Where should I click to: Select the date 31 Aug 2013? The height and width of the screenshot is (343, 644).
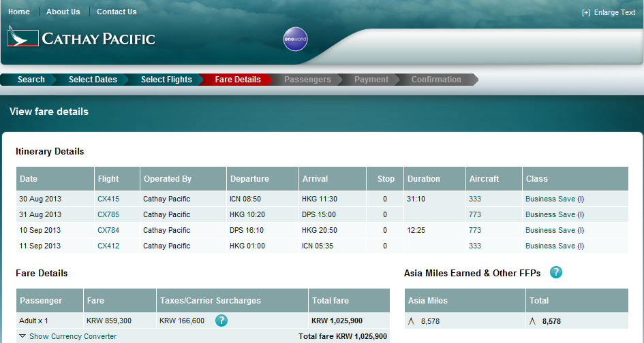pyautogui.click(x=40, y=214)
